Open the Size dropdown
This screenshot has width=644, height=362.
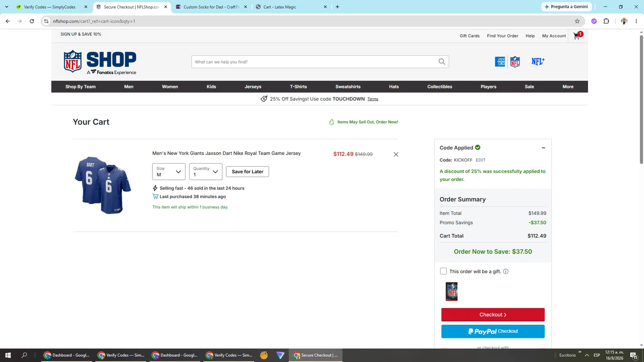[169, 172]
